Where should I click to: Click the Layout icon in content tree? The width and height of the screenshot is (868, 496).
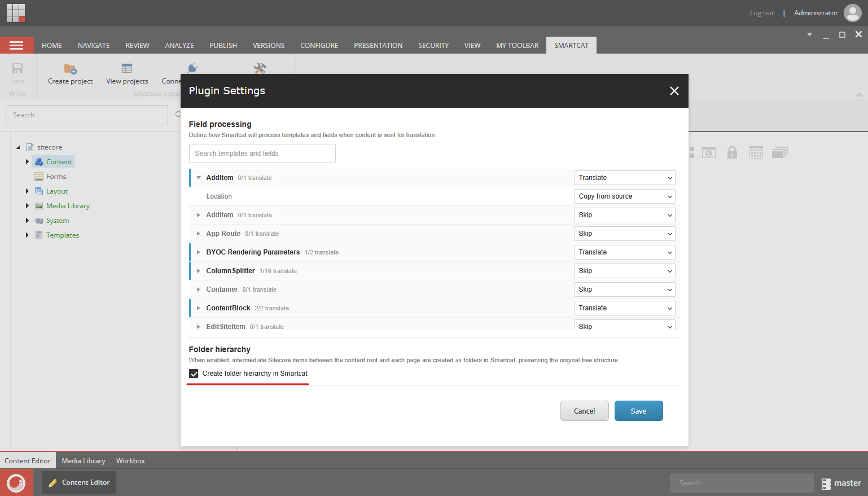[39, 191]
